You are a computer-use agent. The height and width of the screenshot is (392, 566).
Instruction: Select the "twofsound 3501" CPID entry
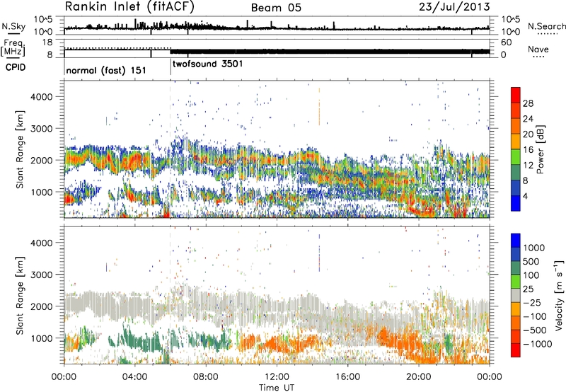(207, 64)
